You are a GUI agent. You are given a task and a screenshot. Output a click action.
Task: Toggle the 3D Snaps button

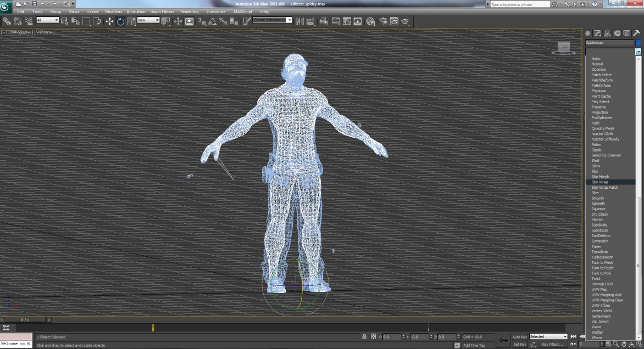tap(201, 21)
